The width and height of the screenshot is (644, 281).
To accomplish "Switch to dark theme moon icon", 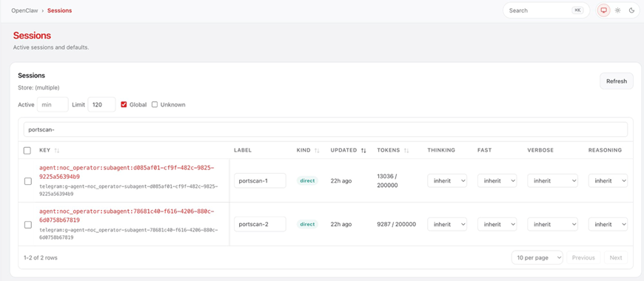I will point(631,10).
